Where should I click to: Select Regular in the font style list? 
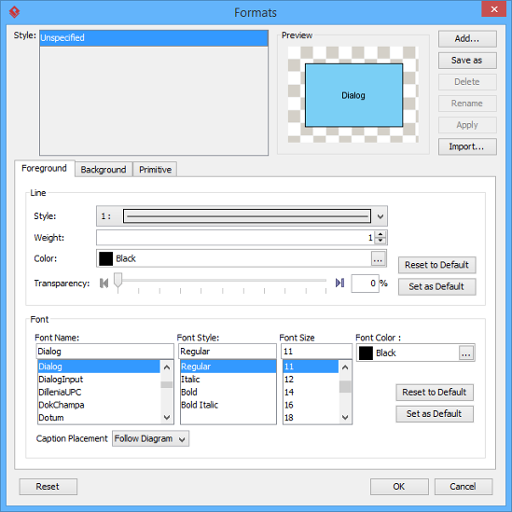coord(228,367)
